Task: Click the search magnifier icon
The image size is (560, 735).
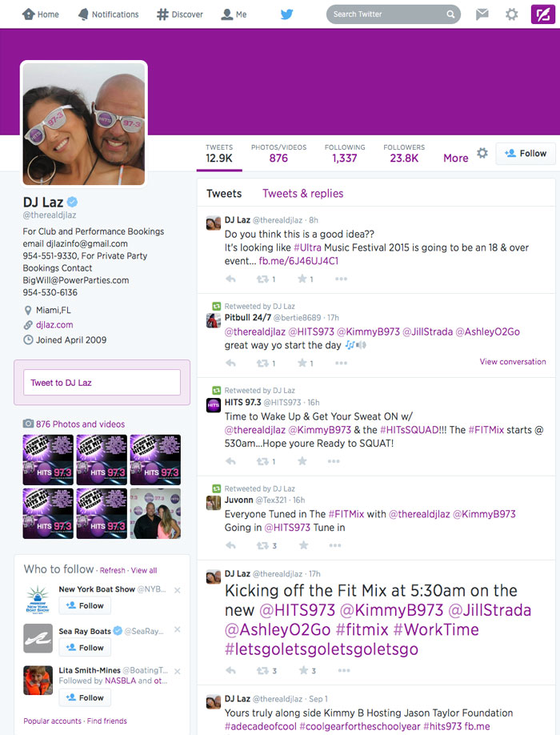Action: click(x=450, y=14)
